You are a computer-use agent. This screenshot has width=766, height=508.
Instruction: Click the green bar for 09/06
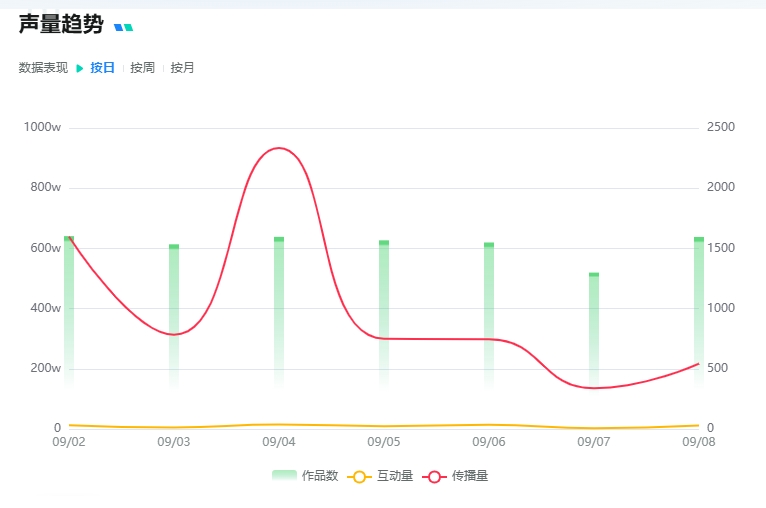(489, 310)
